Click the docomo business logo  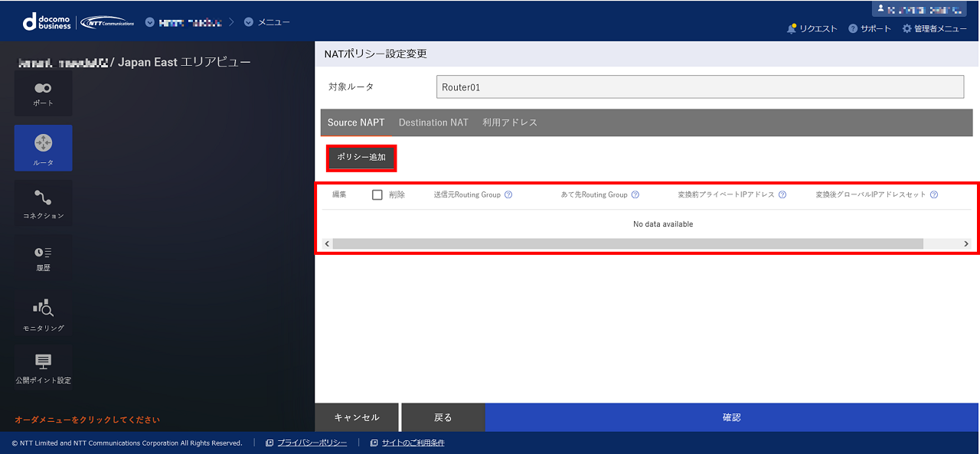point(47,22)
